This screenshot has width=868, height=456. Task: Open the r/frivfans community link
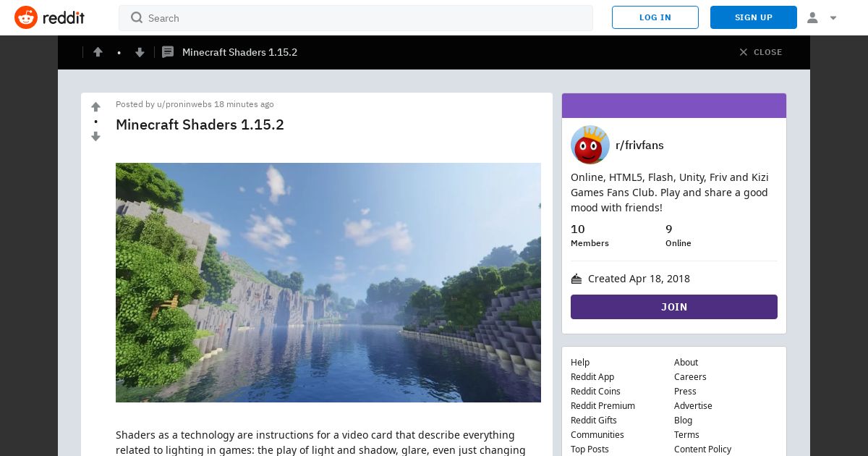click(x=639, y=145)
